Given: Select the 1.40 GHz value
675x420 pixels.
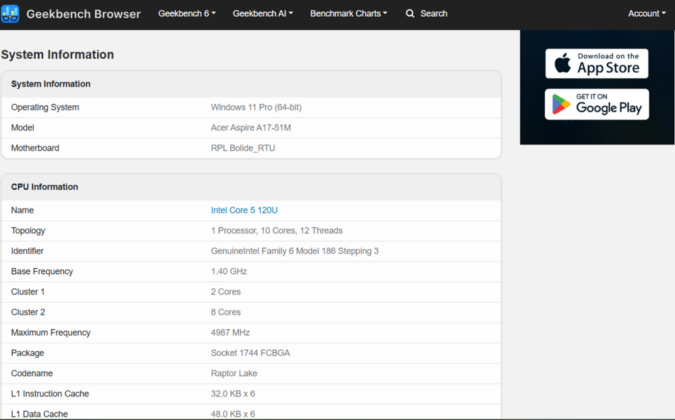Looking at the screenshot, I should [x=229, y=272].
